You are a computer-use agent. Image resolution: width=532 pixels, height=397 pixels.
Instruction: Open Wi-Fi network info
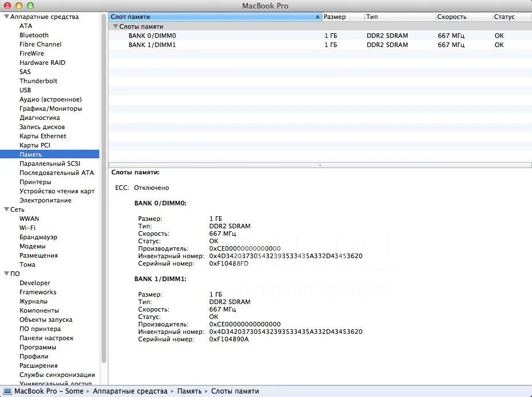[x=28, y=228]
